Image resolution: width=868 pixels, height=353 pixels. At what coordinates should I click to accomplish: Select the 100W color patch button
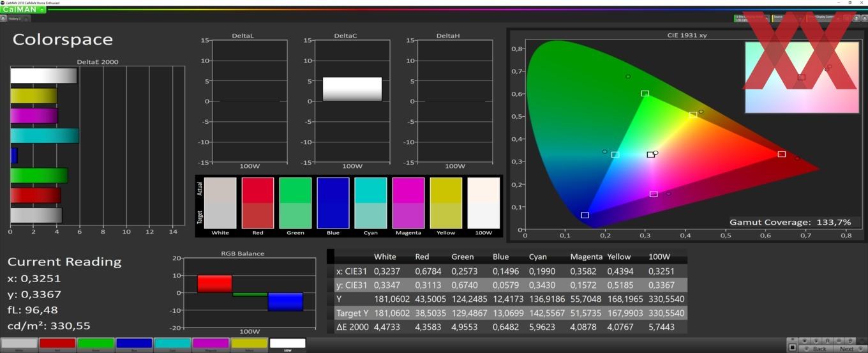[x=287, y=344]
